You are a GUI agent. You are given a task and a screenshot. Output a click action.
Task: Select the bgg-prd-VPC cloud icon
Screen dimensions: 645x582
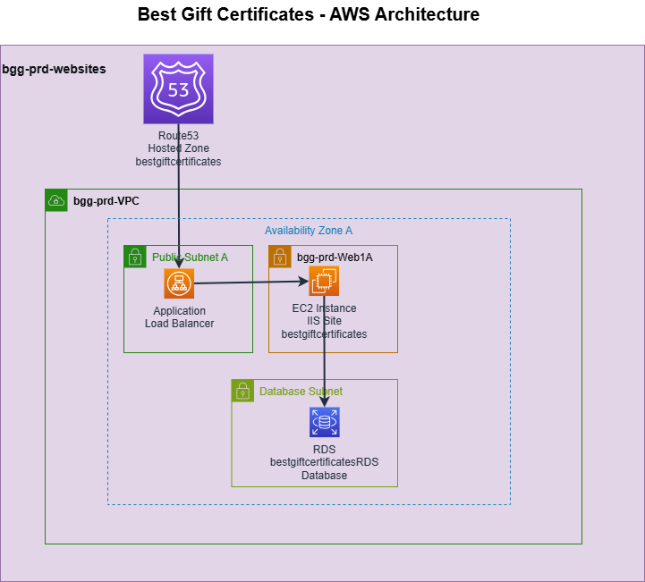[56, 200]
